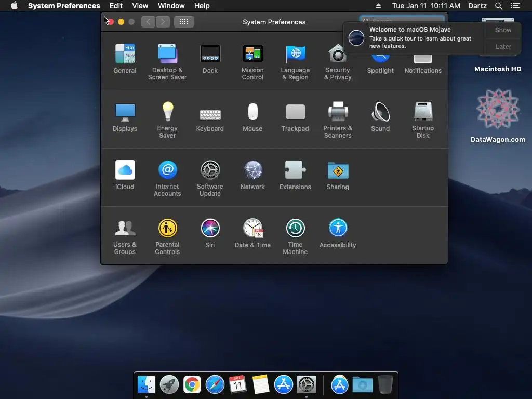Open Notification Center from menu bar
The height and width of the screenshot is (399, 532).
[515, 6]
